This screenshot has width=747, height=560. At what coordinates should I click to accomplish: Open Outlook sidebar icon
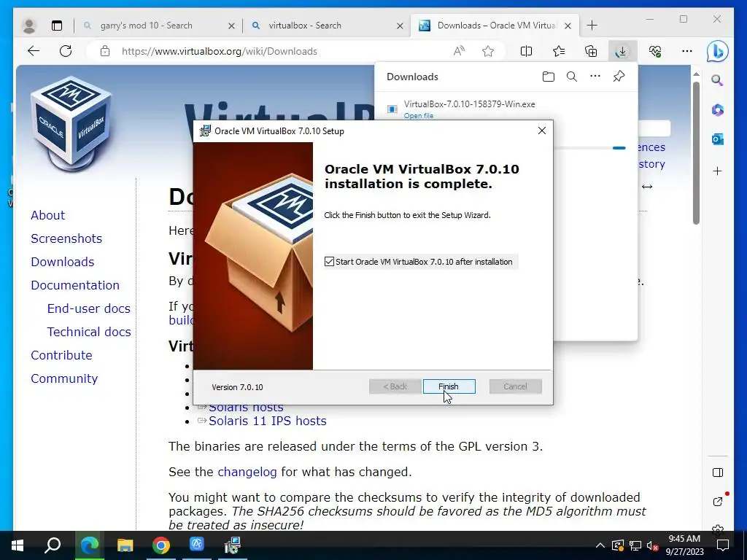click(718, 139)
